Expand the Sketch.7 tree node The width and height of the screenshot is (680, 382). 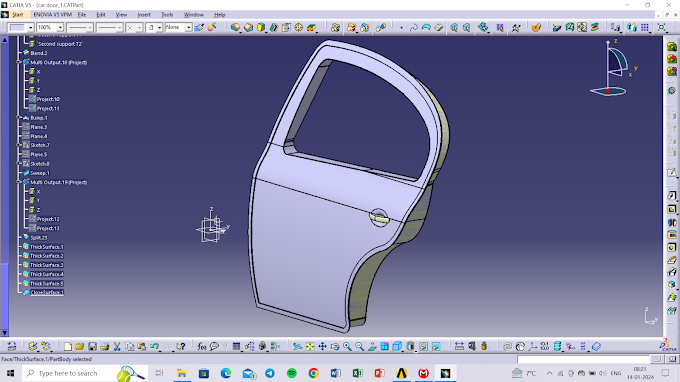tap(19, 145)
